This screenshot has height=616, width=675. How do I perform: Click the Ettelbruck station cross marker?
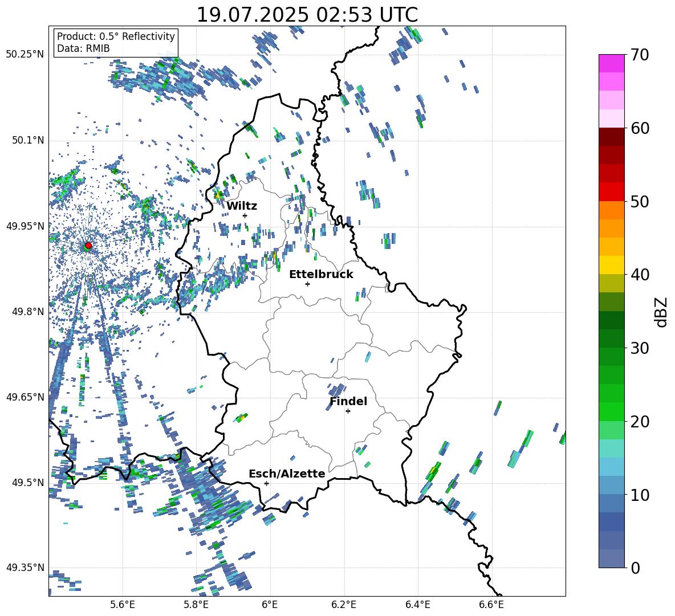307,284
